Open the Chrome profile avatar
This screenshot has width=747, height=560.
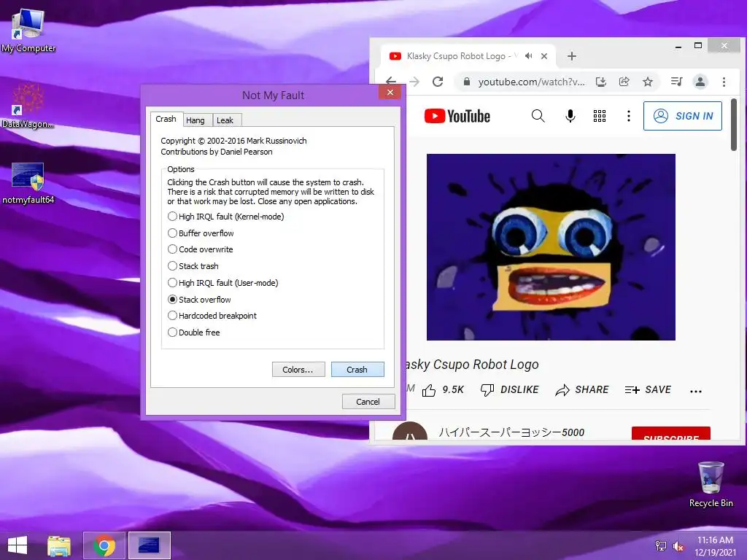700,82
